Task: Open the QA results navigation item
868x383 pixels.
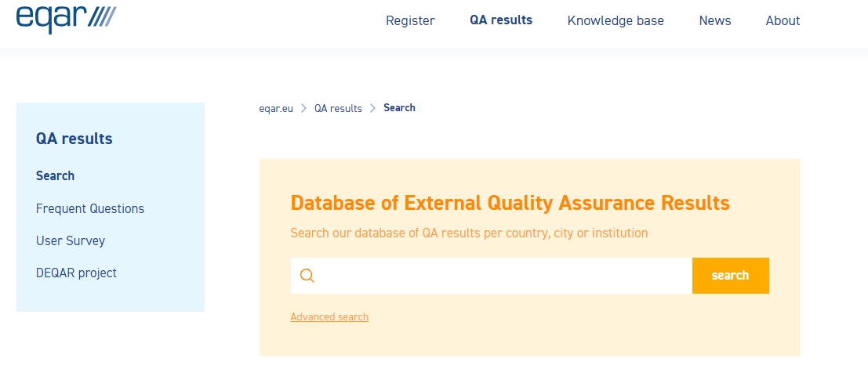Action: [x=501, y=20]
